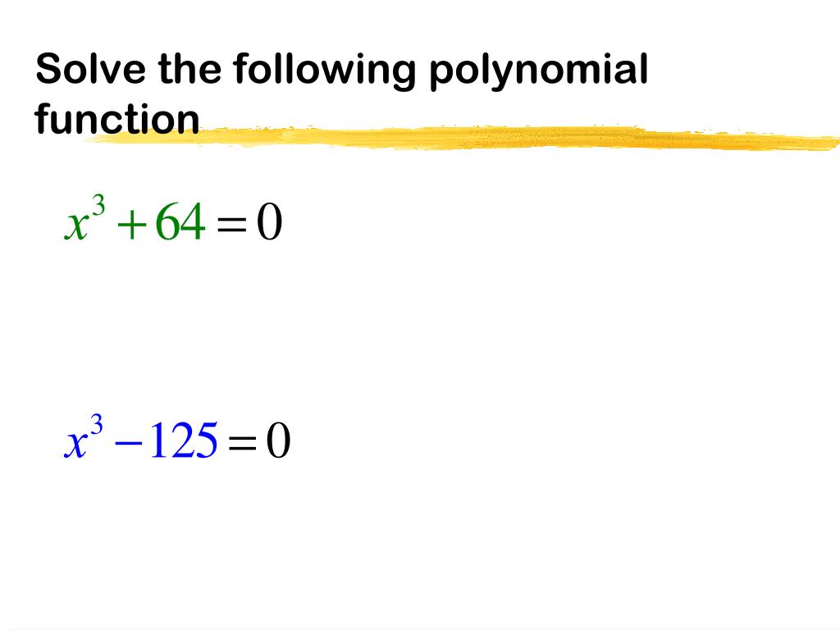840x630 pixels.
Task: Click the zero in the first equation
Action: (269, 221)
